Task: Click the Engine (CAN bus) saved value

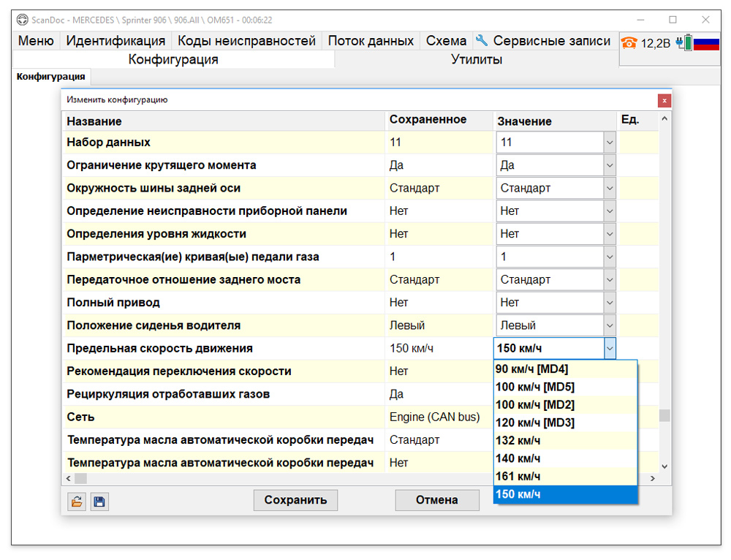Action: [x=434, y=417]
